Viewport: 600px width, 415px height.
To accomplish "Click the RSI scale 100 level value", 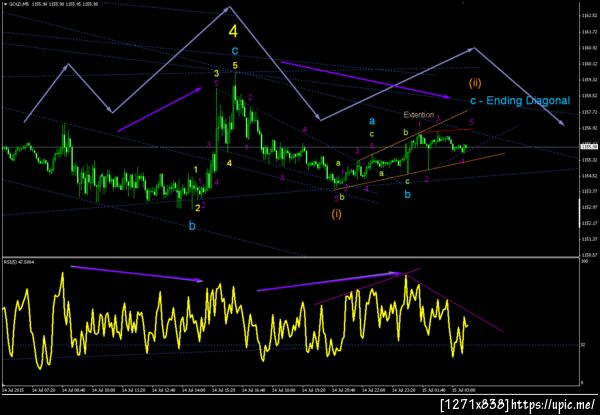I will click(x=584, y=261).
